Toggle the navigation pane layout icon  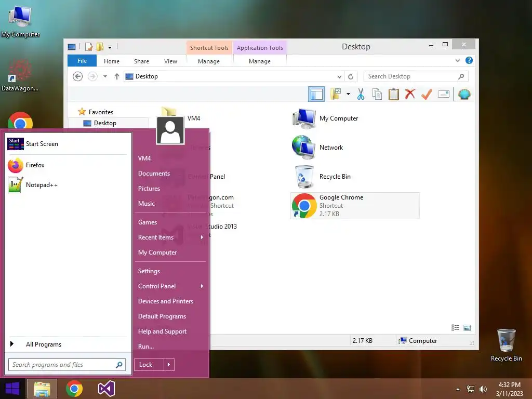coord(316,94)
